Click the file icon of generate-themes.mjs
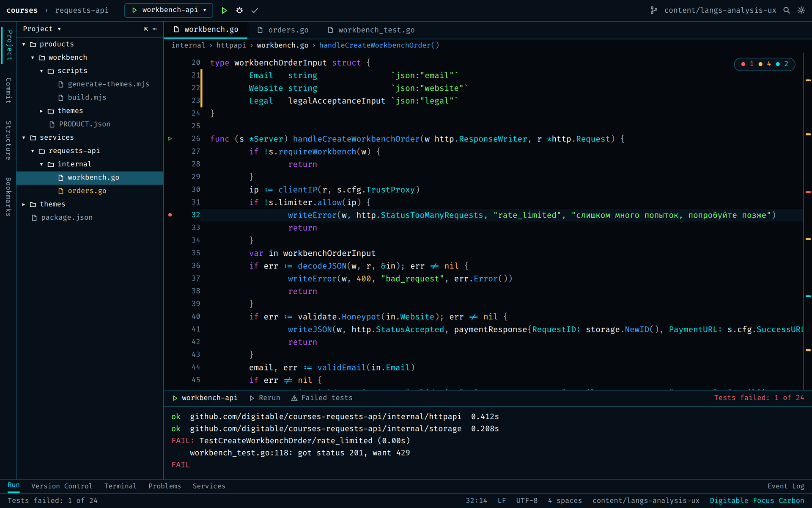Image resolution: width=812 pixels, height=508 pixels. point(61,84)
